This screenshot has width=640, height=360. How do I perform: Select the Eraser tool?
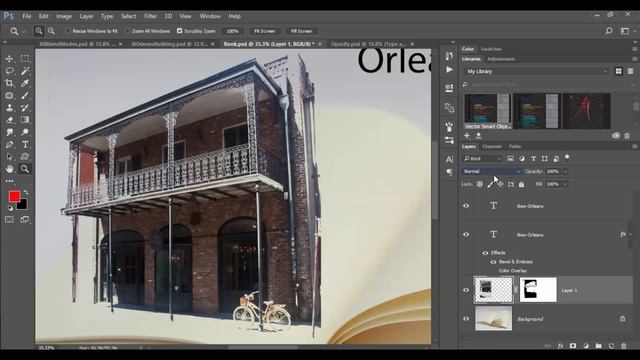pos(9,120)
